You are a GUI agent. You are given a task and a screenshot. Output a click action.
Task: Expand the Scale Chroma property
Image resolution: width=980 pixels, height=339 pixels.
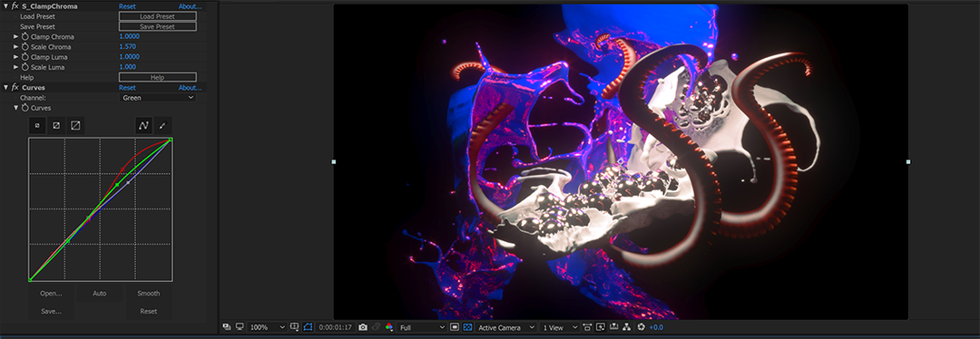(x=16, y=47)
